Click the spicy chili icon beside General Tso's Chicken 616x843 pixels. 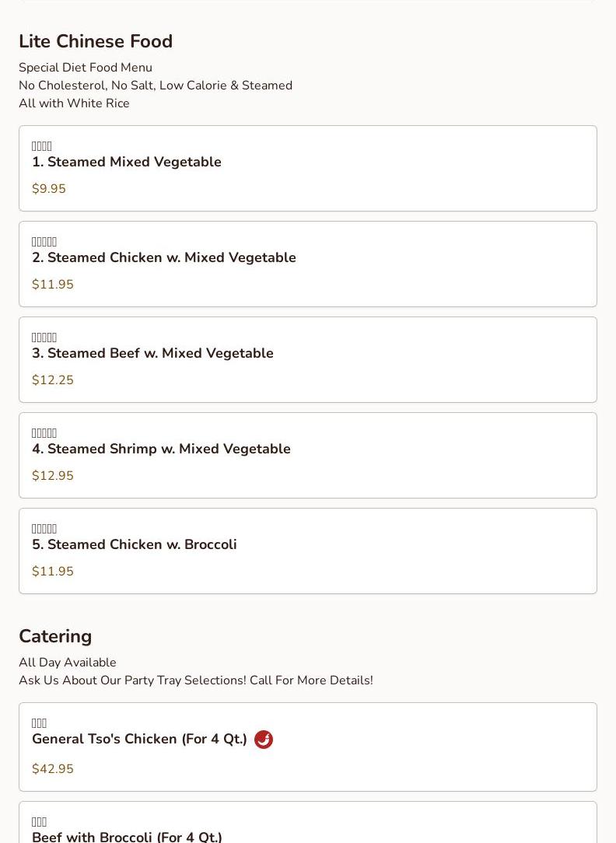pyautogui.click(x=264, y=740)
